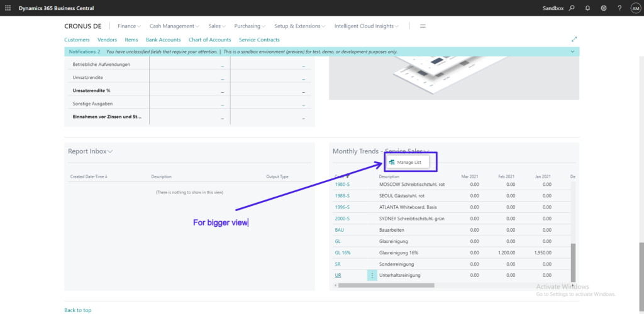Open the Purchasing menu
This screenshot has width=644, height=314.
point(249,26)
